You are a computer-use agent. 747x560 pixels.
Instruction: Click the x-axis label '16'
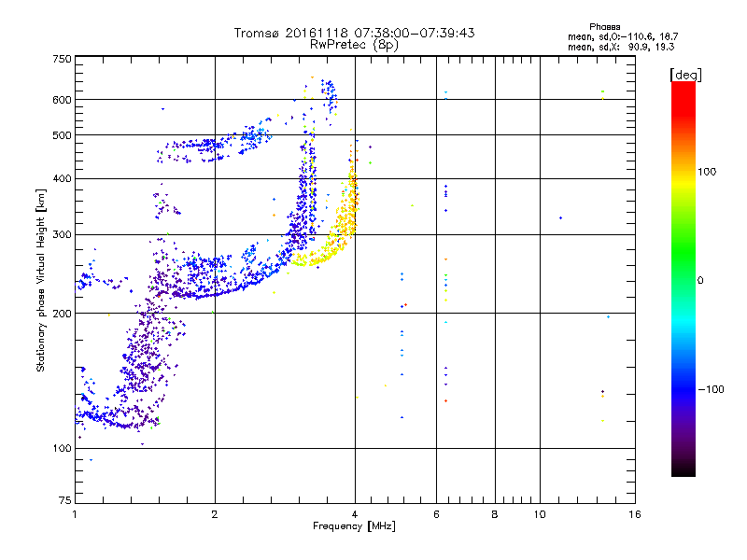(x=635, y=514)
